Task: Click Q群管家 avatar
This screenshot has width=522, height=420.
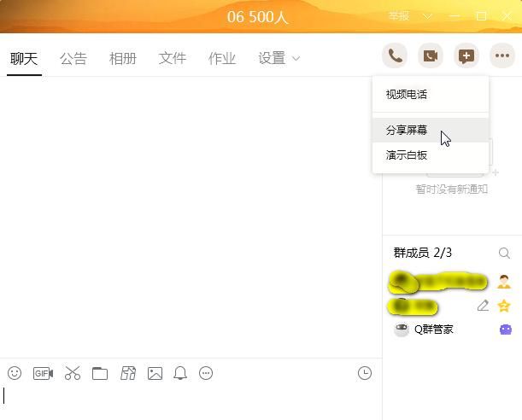Action: 402,330
